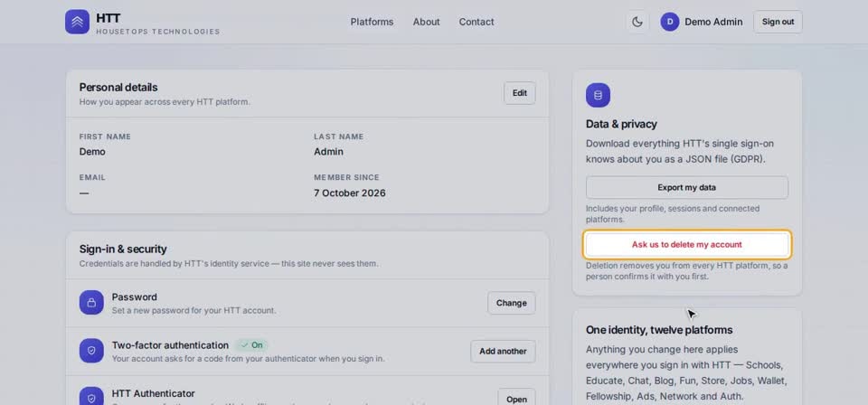
Task: Sign out of the account
Action: (778, 22)
